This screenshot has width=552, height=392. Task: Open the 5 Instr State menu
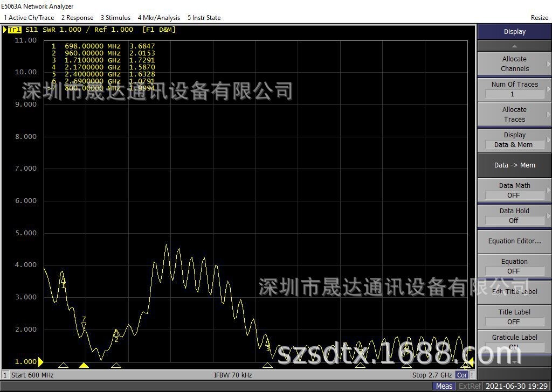tap(204, 18)
